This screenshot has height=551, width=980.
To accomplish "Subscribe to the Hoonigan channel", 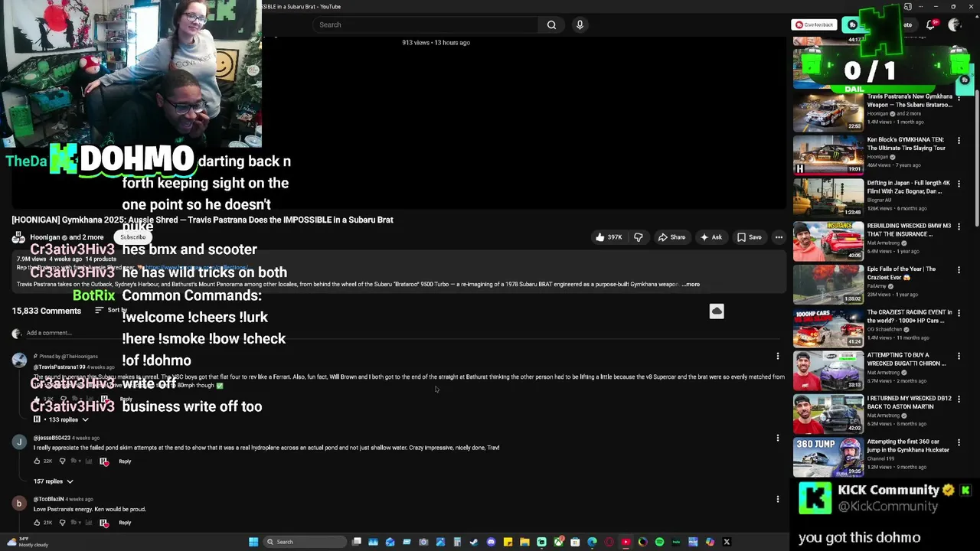I will 132,237.
